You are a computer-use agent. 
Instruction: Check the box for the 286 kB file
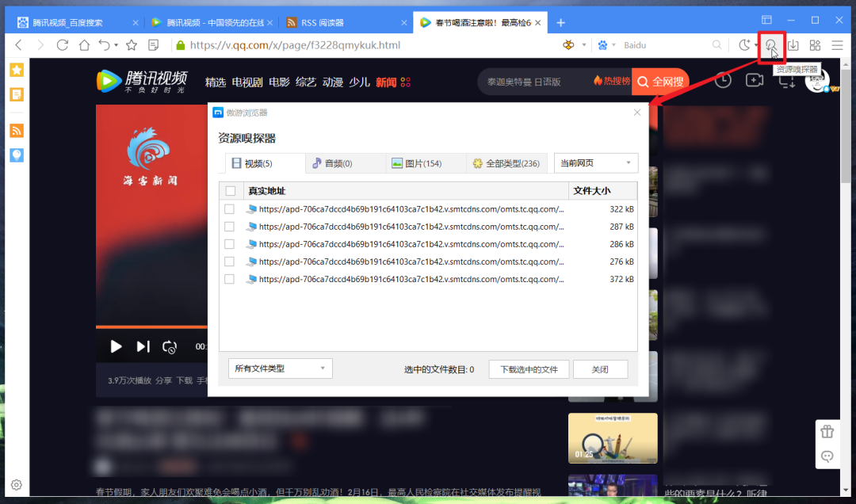pyautogui.click(x=229, y=244)
